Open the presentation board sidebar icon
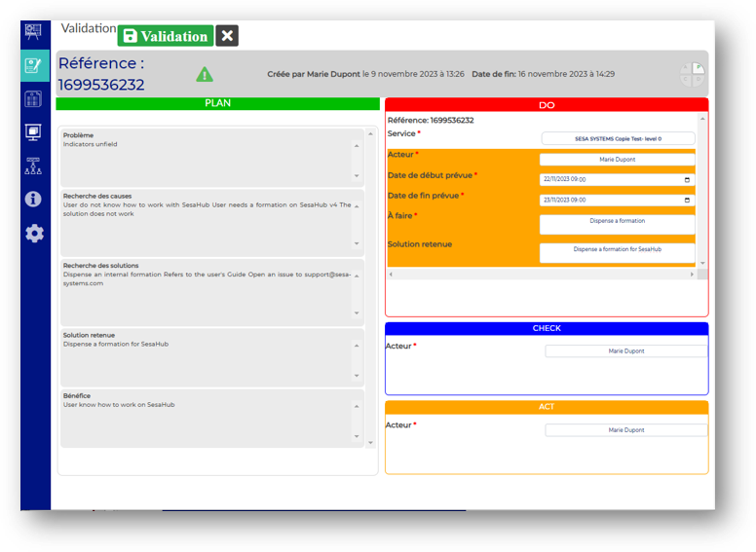This screenshot has width=756, height=552. tap(34, 32)
